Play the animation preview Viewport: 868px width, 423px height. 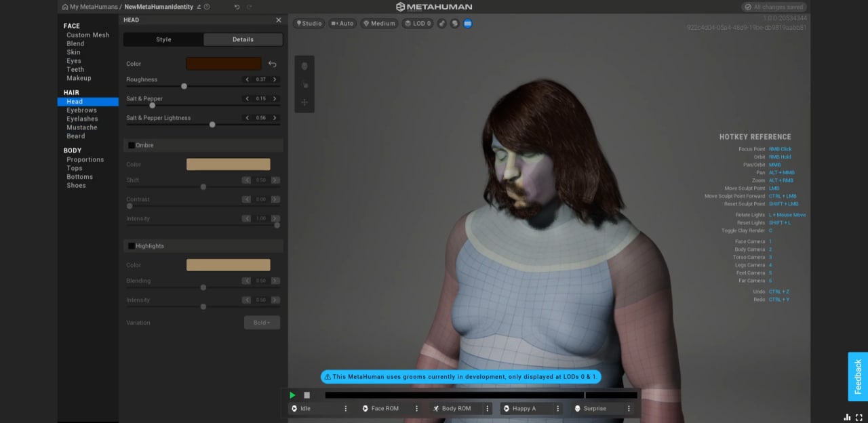292,395
